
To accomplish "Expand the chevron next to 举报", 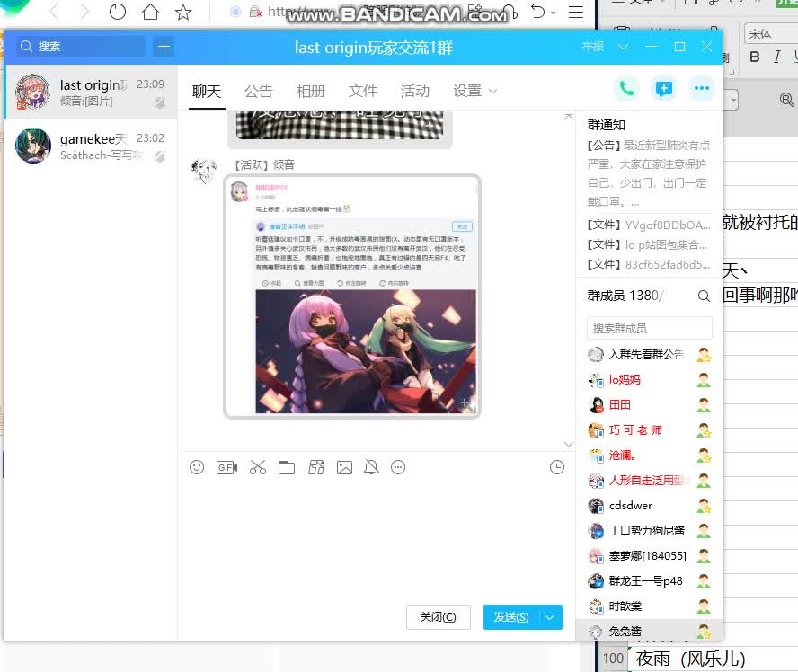I will pyautogui.click(x=623, y=47).
